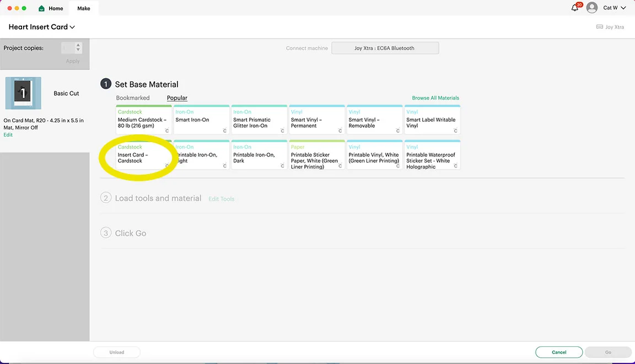
Task: Click Cricut logo on Smart Label Writable card
Action: point(456,131)
